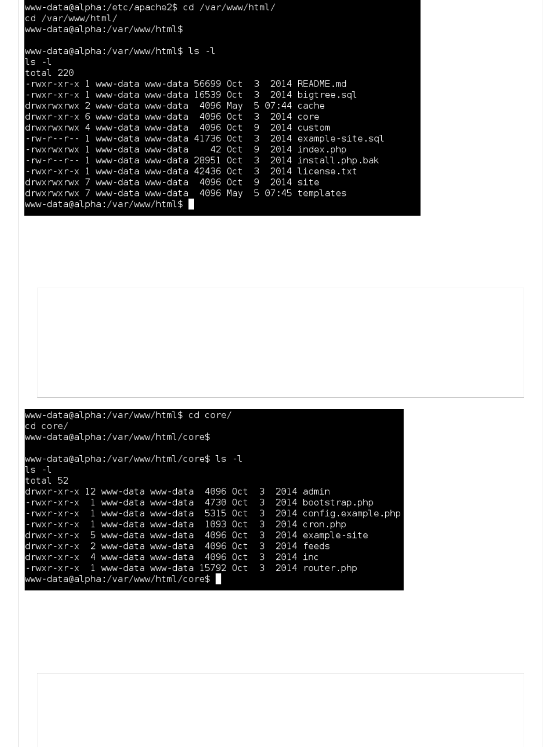Click config.example.php filename
The height and width of the screenshot is (747, 560).
pyautogui.click(x=351, y=513)
